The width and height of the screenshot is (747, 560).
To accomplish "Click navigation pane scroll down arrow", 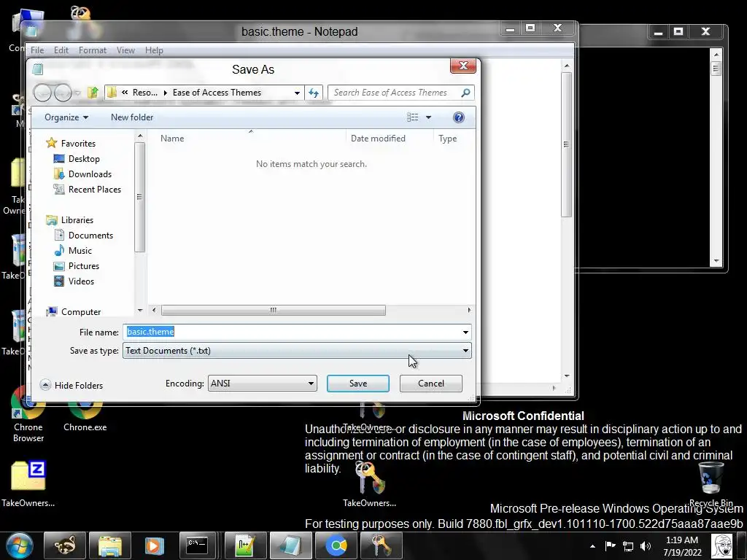I will click(x=139, y=310).
